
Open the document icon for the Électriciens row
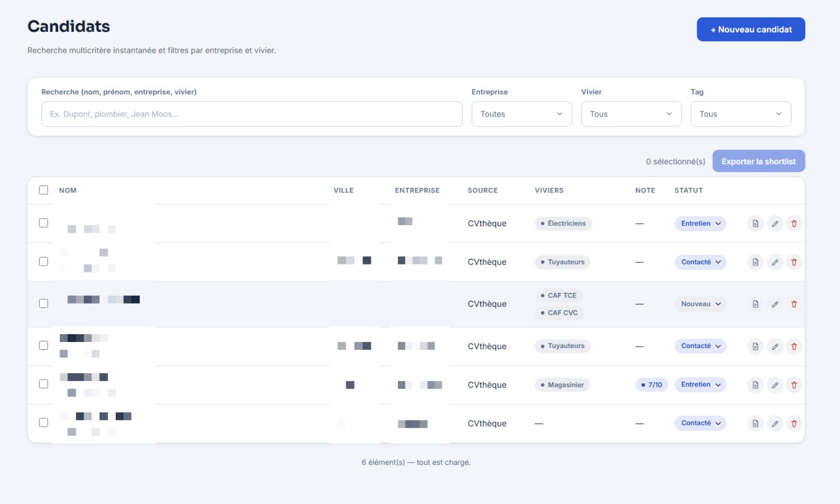tap(755, 224)
